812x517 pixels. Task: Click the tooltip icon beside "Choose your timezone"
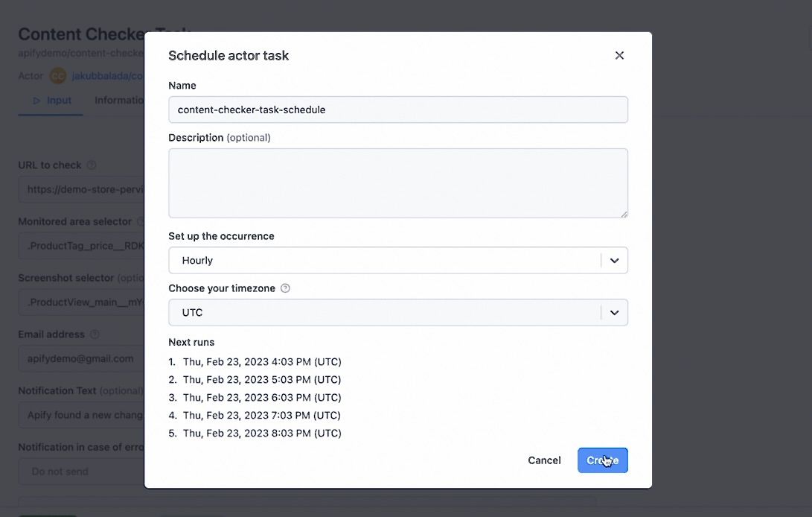coord(285,288)
